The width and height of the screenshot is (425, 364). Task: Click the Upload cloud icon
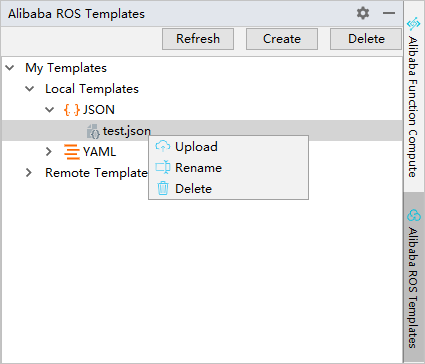click(163, 146)
